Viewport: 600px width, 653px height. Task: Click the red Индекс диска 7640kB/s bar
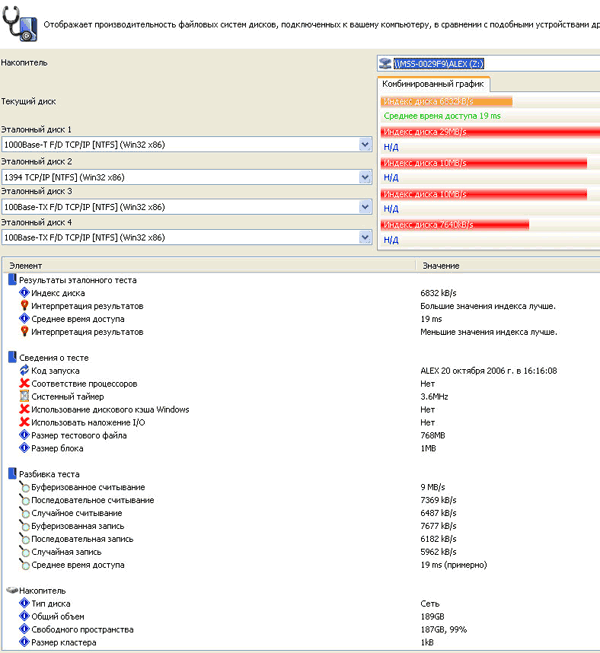(x=455, y=225)
